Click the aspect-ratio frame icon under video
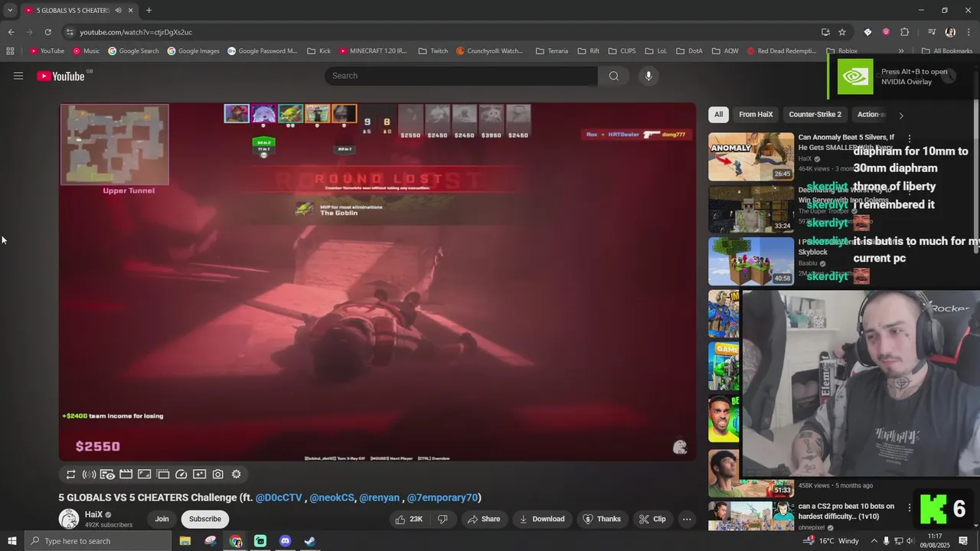This screenshot has width=980, height=551. (144, 474)
